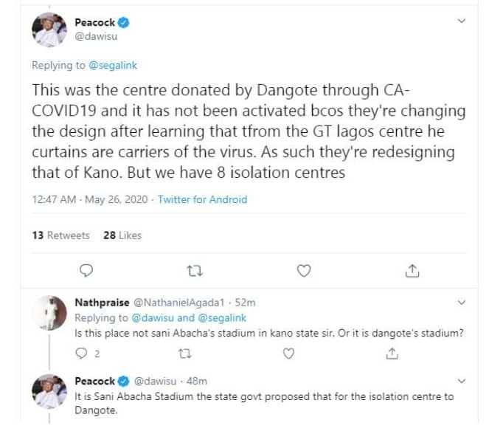View the 13 Retweets list

tap(60, 235)
